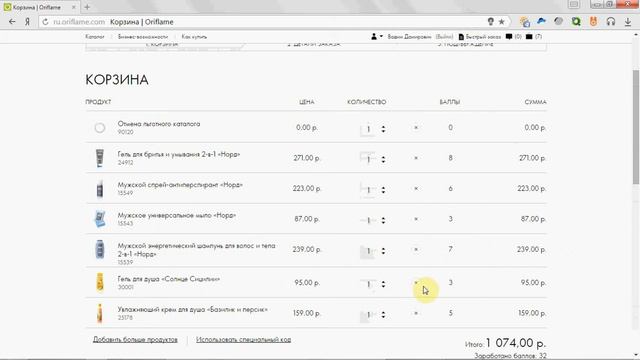Open Yandex home via the Я button

[x=27, y=22]
